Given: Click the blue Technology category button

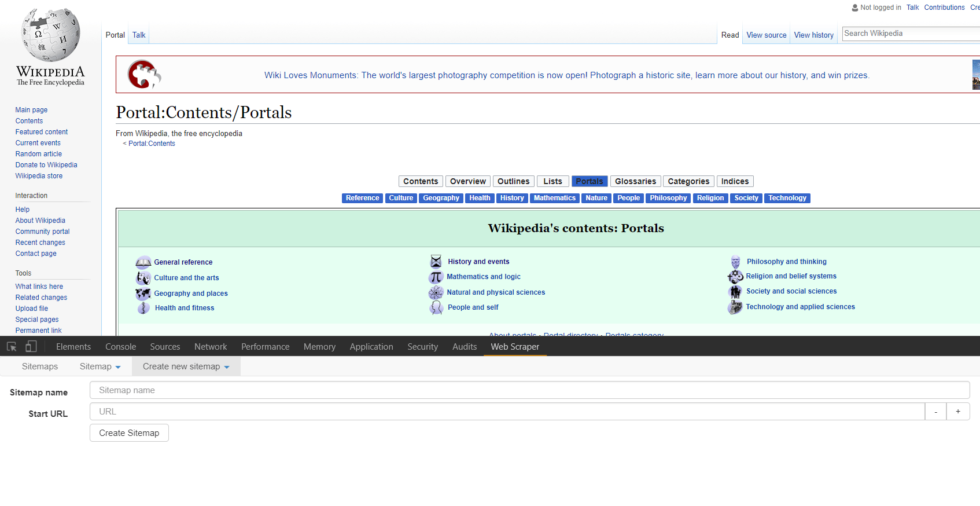Looking at the screenshot, I should point(787,198).
